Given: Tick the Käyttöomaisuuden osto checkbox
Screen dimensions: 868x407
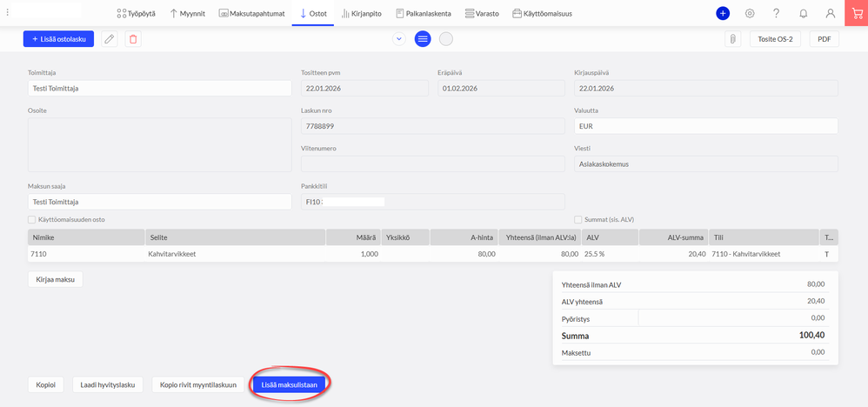Looking at the screenshot, I should (x=31, y=219).
